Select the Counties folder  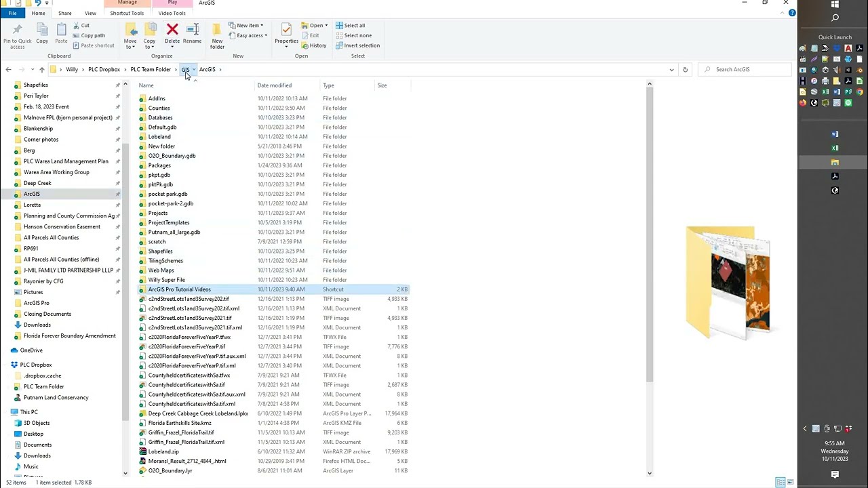tap(159, 108)
